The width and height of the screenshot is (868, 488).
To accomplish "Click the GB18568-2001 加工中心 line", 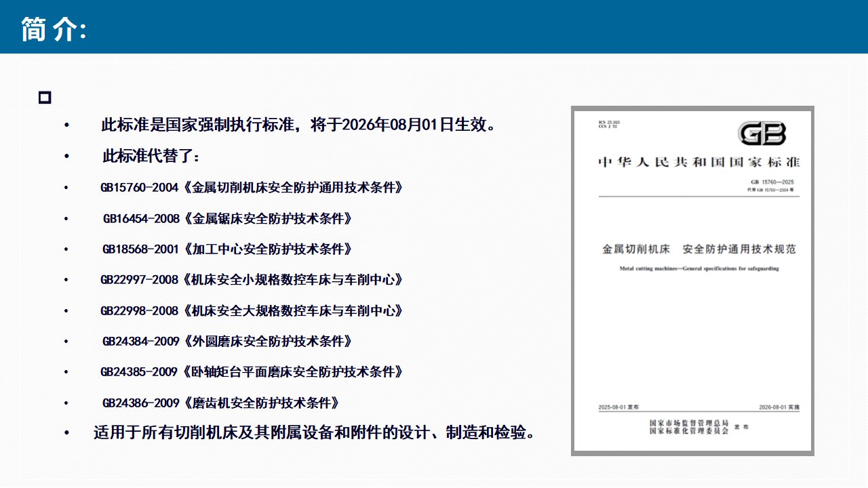I will pos(227,249).
